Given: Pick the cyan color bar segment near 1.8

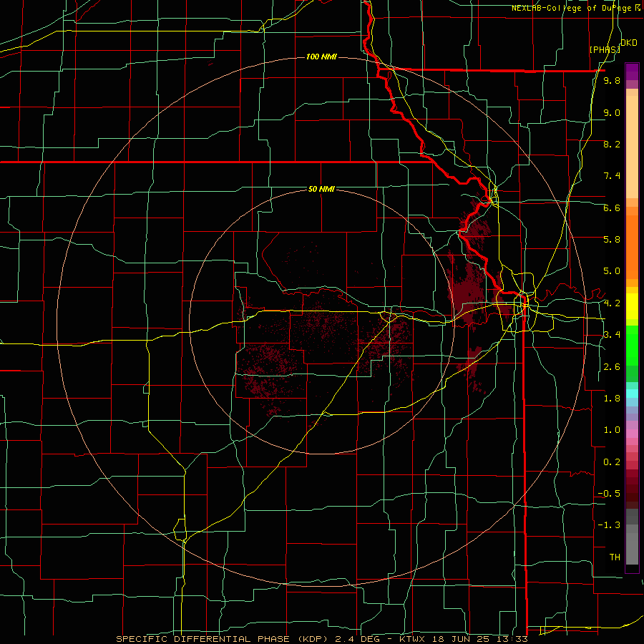Looking at the screenshot, I should click(x=632, y=394).
